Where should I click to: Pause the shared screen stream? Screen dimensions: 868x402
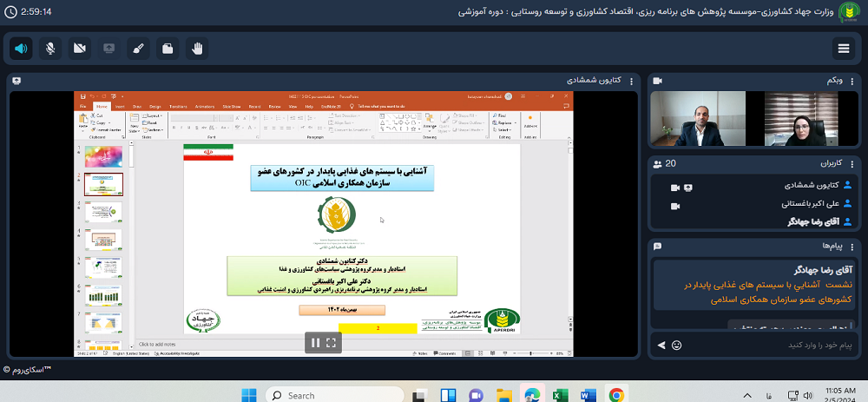coord(315,343)
